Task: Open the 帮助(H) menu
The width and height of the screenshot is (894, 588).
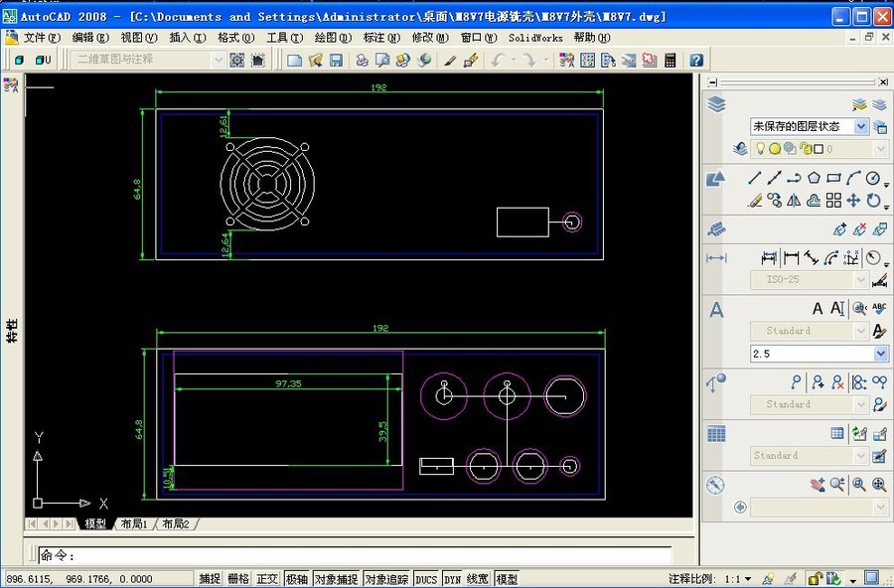Action: click(x=592, y=38)
